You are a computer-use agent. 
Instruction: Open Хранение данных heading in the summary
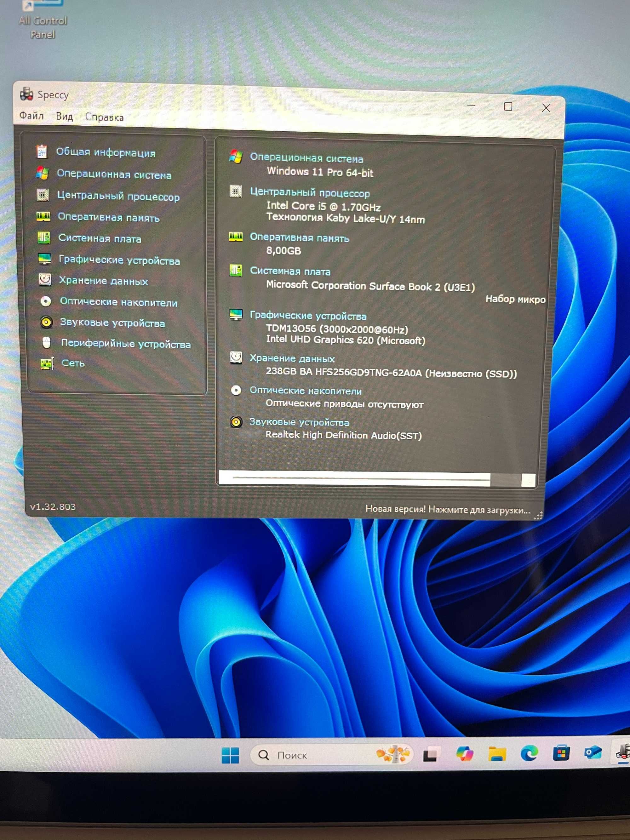coord(292,358)
